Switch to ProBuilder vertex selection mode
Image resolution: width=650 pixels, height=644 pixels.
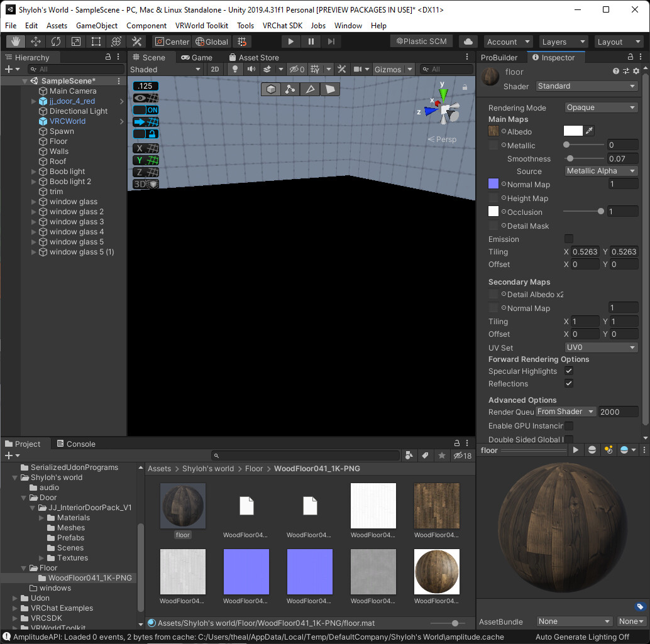(290, 89)
